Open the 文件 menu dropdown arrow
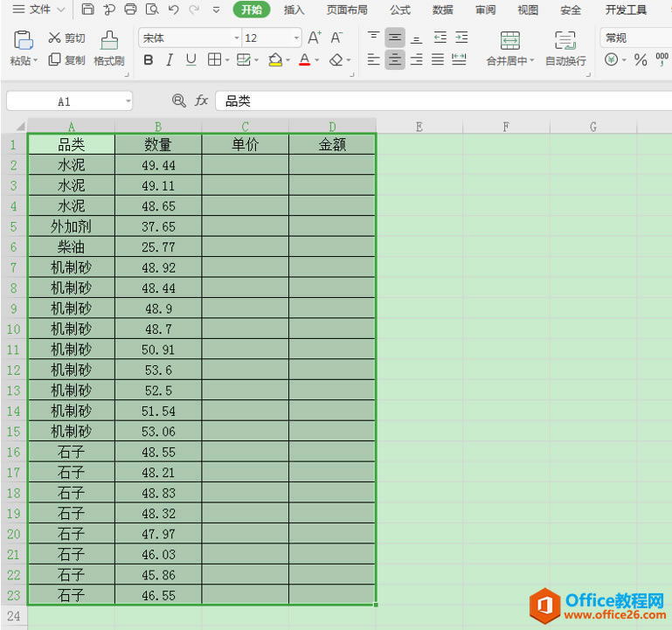 61,9
